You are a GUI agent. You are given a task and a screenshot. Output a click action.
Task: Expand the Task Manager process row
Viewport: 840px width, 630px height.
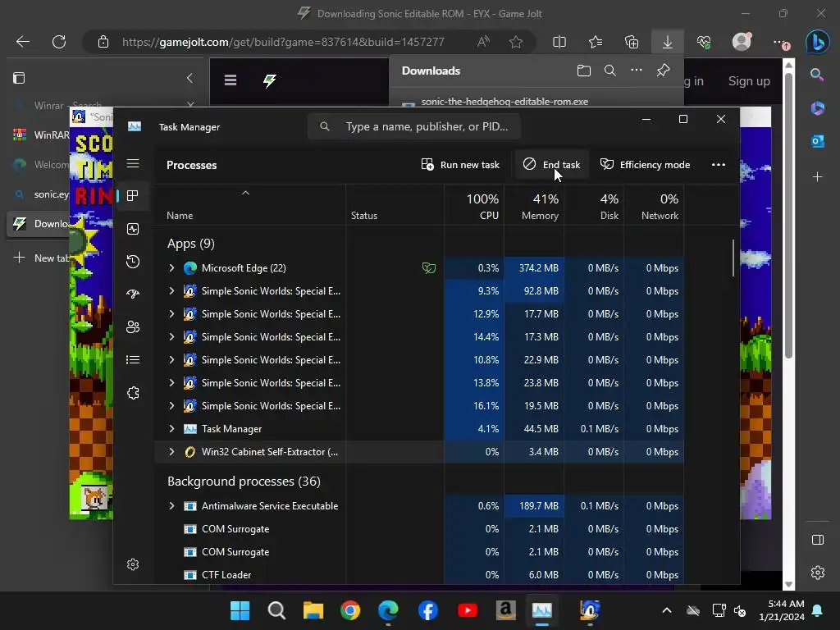pyautogui.click(x=171, y=429)
